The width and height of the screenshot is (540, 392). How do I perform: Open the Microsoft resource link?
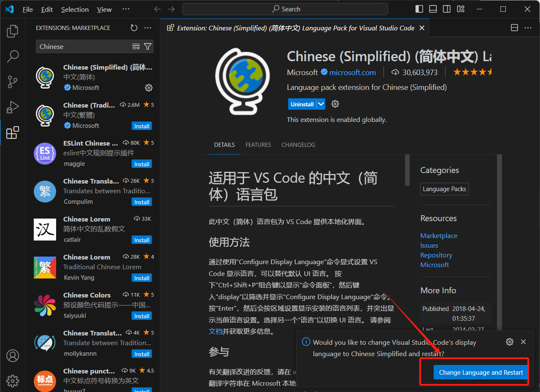[435, 265]
